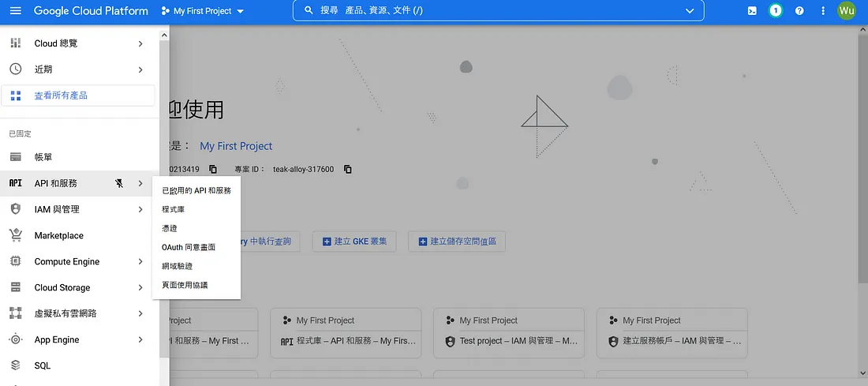Open 查看所有產品 button
868x386 pixels.
click(x=78, y=96)
